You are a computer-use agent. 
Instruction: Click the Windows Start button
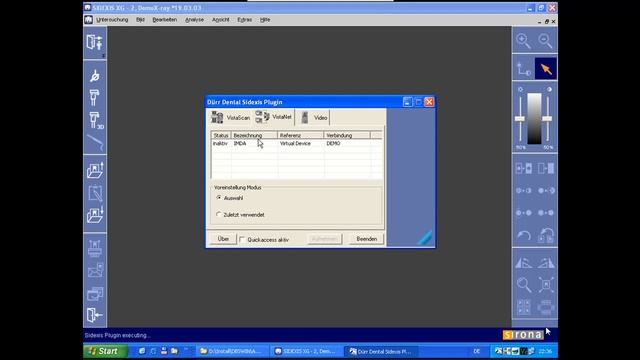106,351
